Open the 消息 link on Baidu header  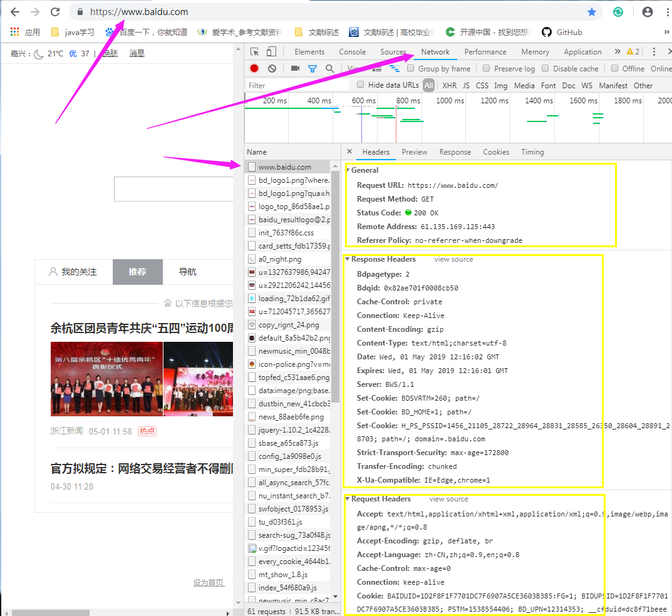point(137,53)
